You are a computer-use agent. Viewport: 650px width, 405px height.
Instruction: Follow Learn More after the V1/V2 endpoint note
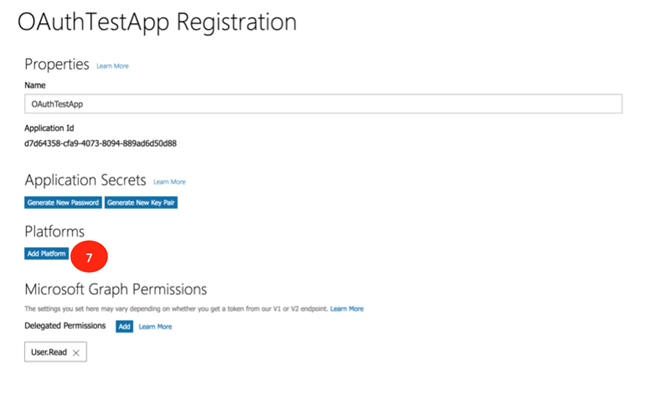pos(347,308)
